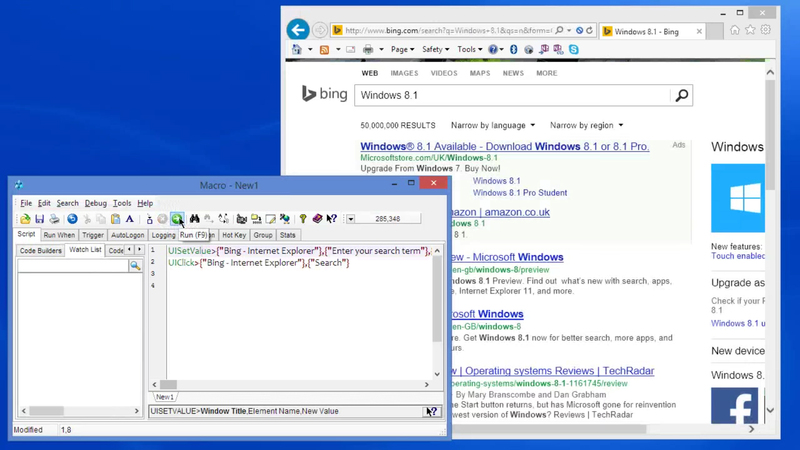
Task: Select the IMAGES tab on Bing
Action: [404, 73]
